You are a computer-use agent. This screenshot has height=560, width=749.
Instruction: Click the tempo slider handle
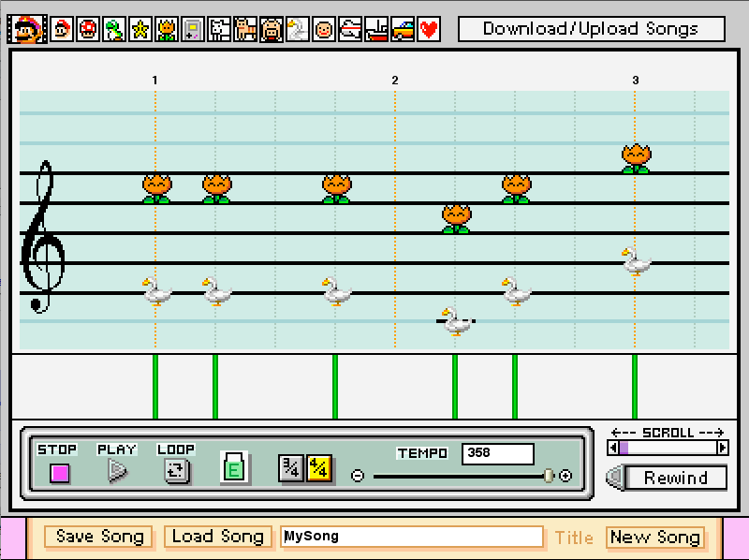click(548, 476)
